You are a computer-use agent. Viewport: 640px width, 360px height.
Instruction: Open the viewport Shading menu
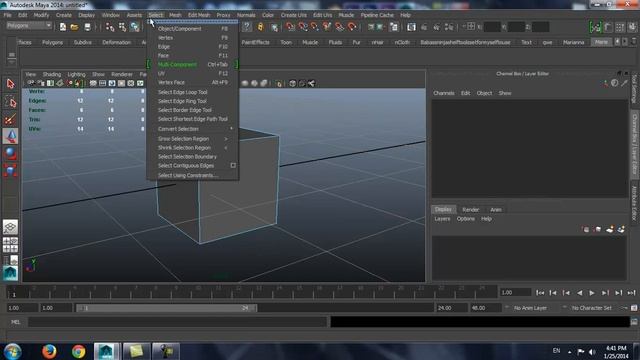[52, 74]
